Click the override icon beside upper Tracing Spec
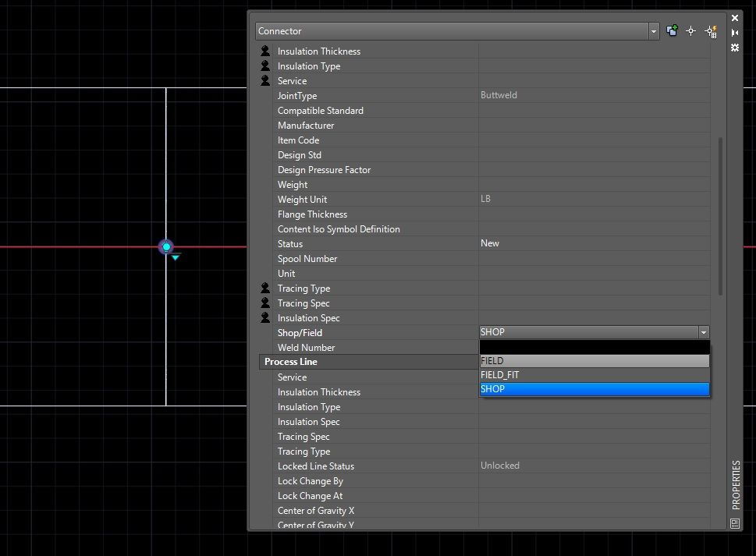This screenshot has height=556, width=756. point(265,303)
